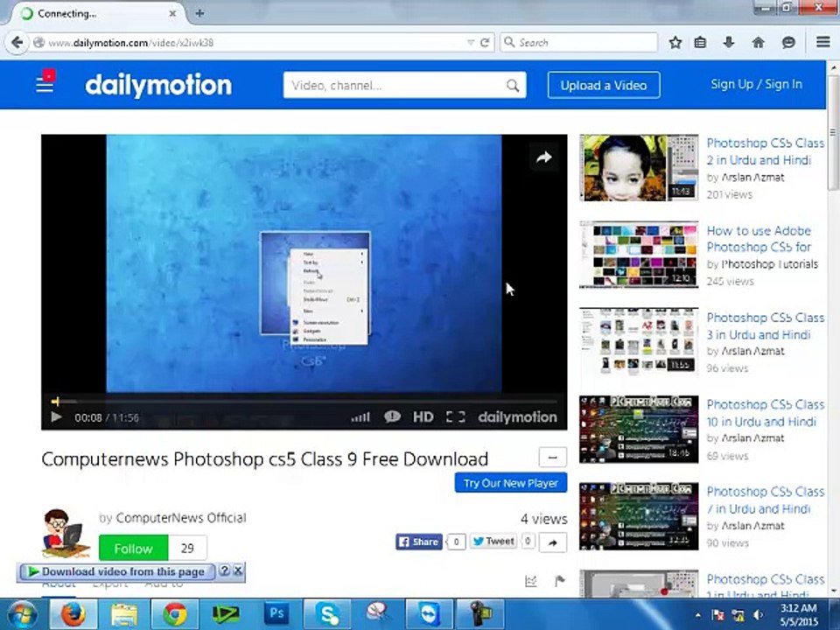Open the bookmarks list icon in Firefox toolbar
The width and height of the screenshot is (840, 630).
700,42
